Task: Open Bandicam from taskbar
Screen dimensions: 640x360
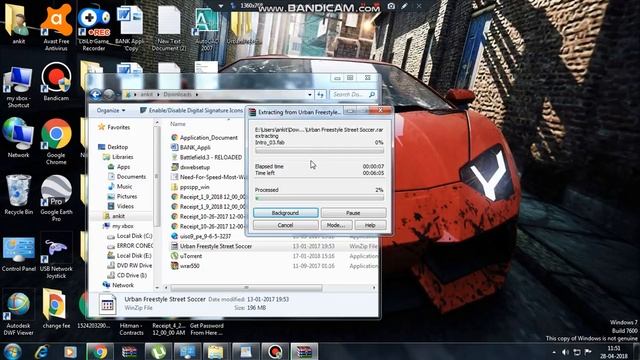Action: (275, 351)
